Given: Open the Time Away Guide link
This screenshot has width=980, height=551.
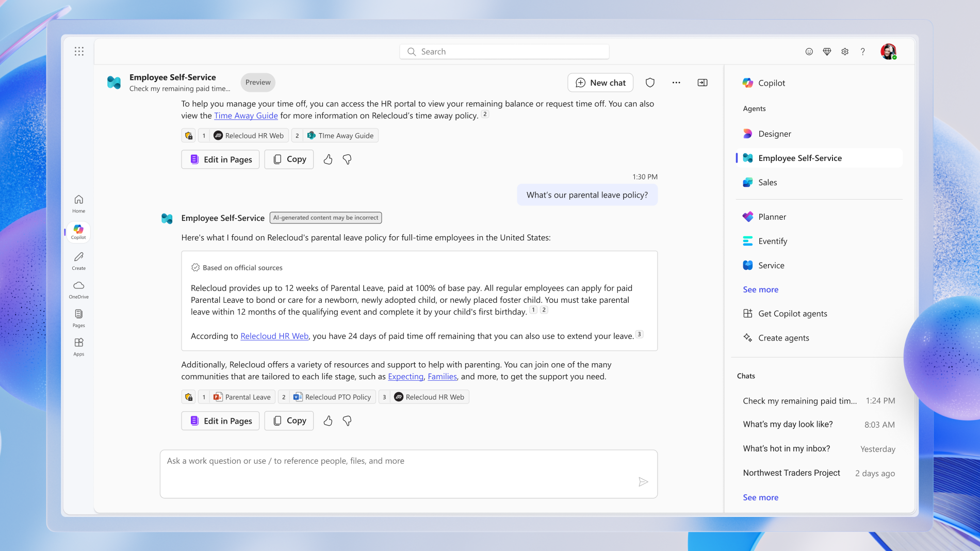Looking at the screenshot, I should (246, 116).
